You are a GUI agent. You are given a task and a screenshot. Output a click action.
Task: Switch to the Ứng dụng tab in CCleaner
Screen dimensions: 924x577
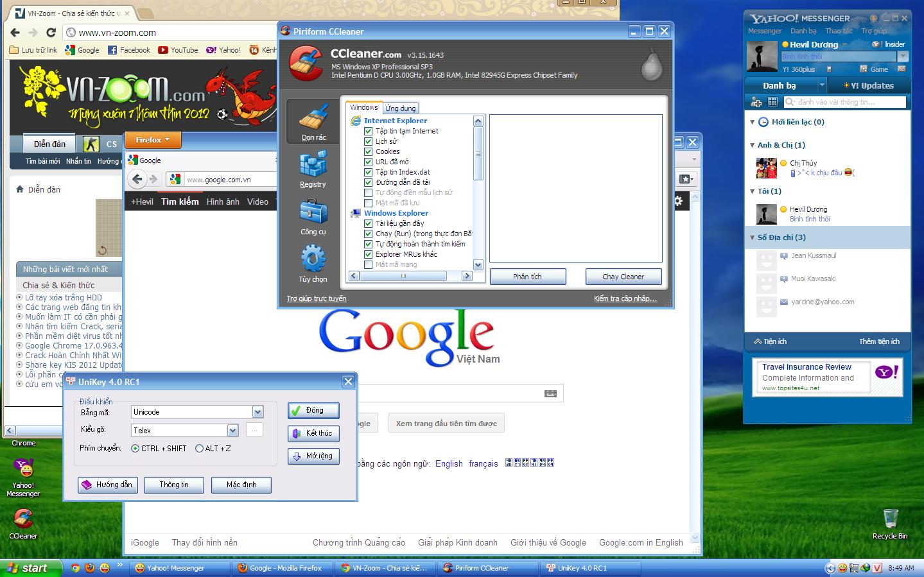tap(401, 108)
